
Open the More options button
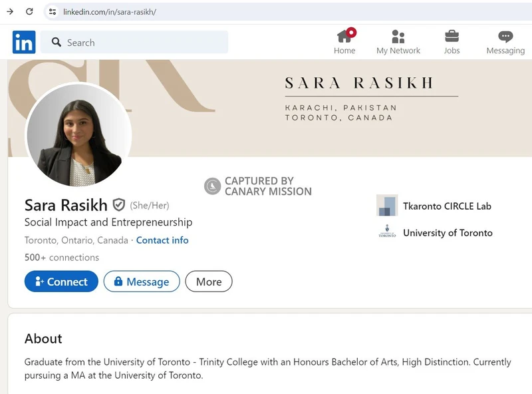[x=209, y=282]
